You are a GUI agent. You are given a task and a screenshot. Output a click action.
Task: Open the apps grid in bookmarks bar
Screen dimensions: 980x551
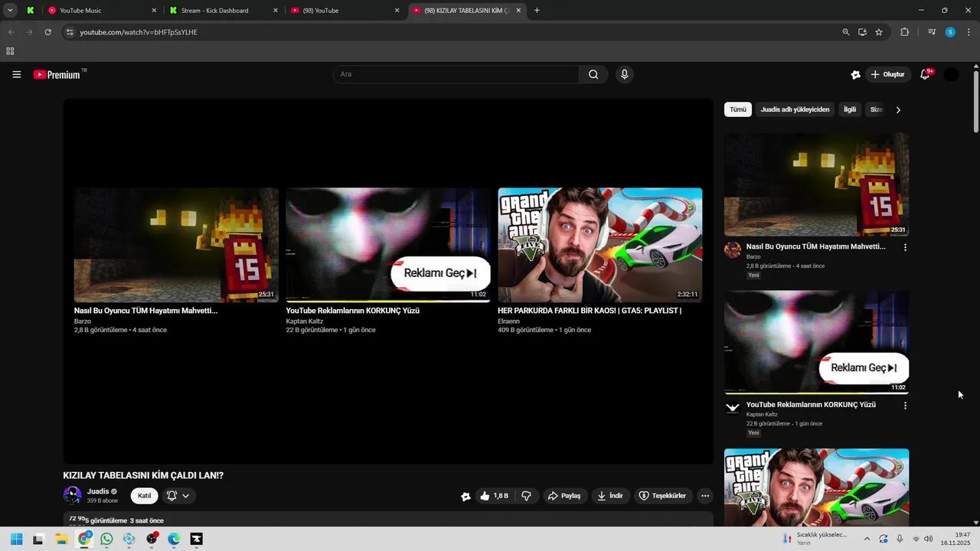(x=10, y=51)
